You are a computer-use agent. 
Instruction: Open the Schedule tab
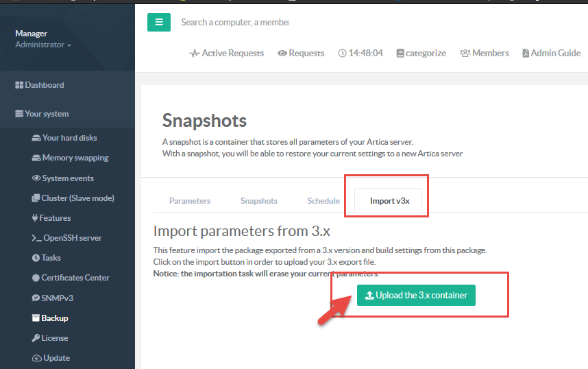(x=323, y=201)
